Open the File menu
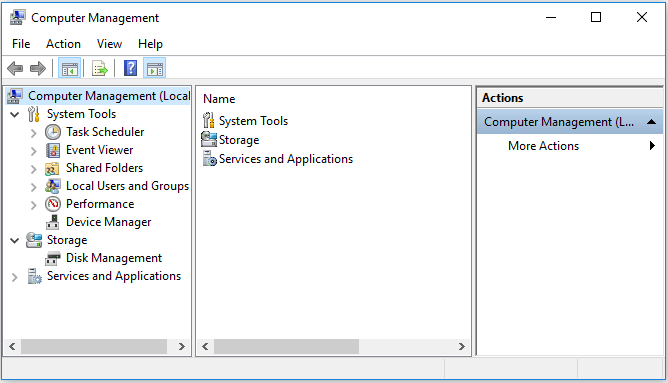668x383 pixels. pyautogui.click(x=21, y=44)
